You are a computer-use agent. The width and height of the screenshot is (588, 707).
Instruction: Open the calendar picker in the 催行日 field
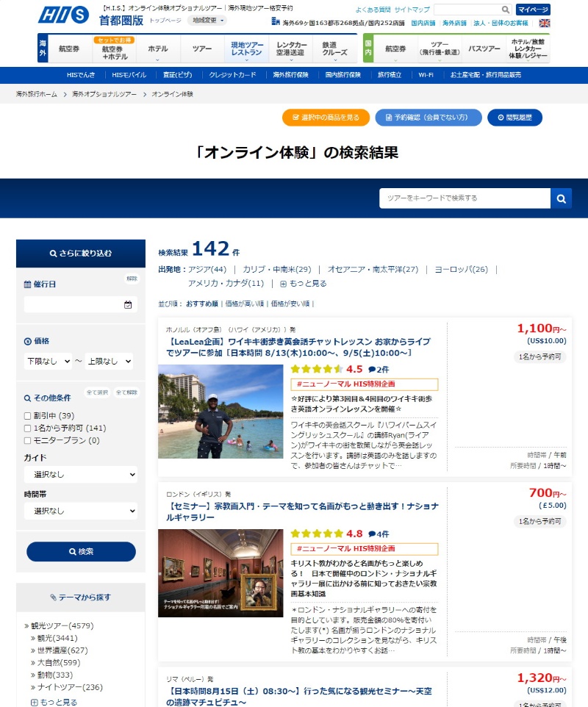coord(127,305)
